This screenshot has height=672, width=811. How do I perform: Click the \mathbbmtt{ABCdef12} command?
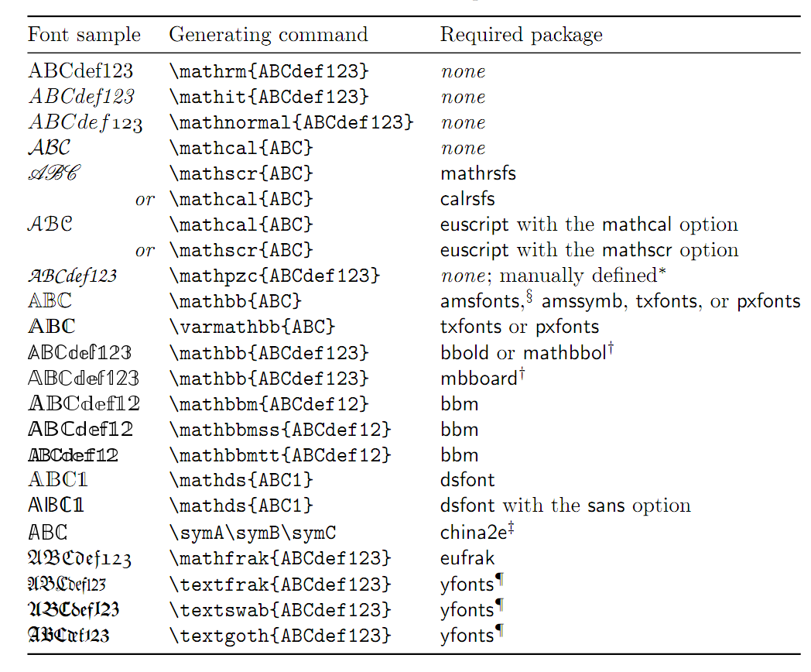(280, 455)
